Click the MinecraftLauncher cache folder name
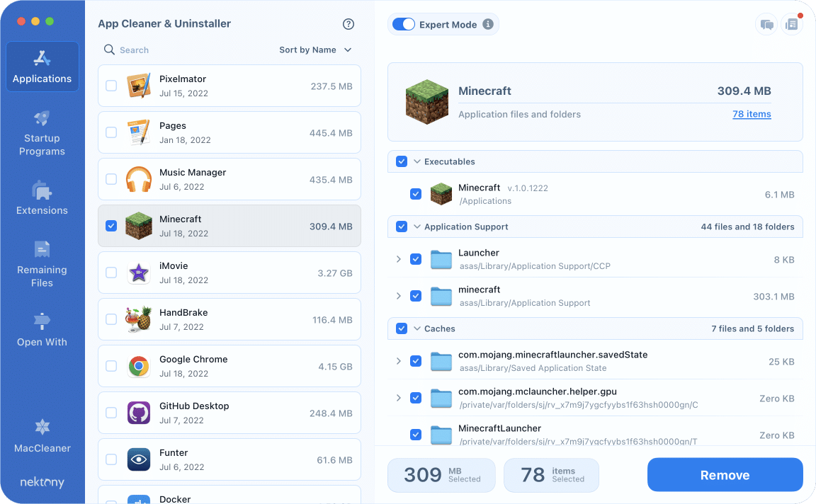 (x=499, y=428)
